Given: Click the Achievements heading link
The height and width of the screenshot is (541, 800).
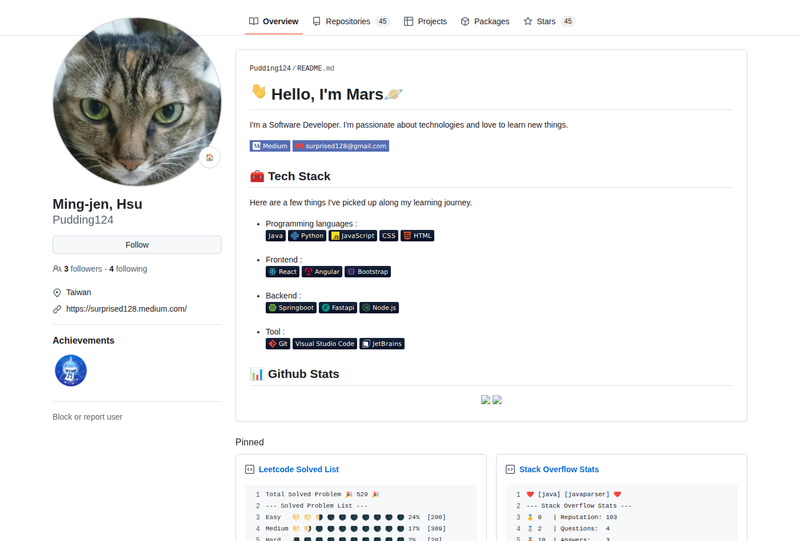Looking at the screenshot, I should pyautogui.click(x=83, y=340).
